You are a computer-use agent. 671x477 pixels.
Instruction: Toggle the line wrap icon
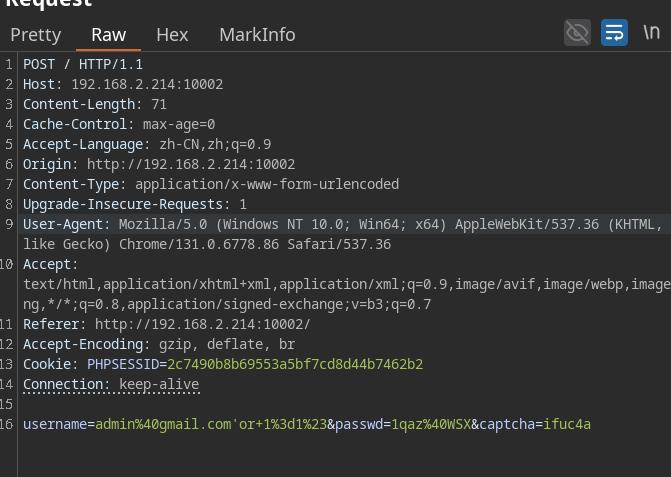[x=614, y=33]
